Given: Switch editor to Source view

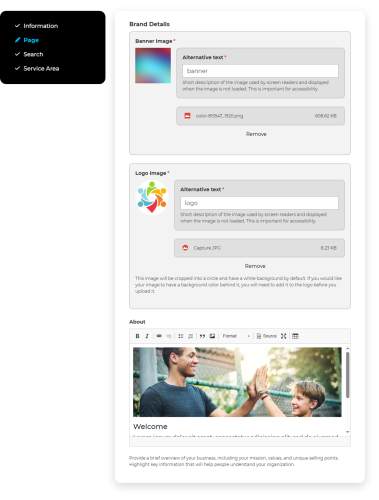Looking at the screenshot, I should pos(266,336).
